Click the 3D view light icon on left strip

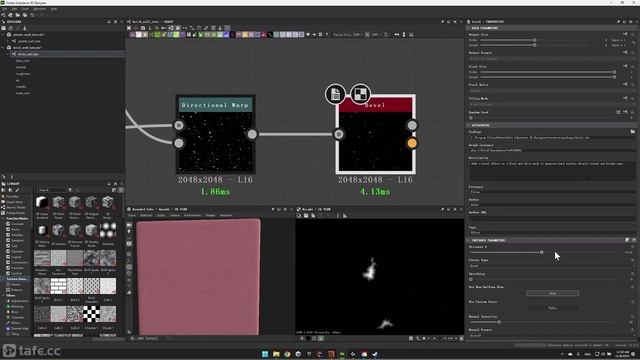click(129, 232)
